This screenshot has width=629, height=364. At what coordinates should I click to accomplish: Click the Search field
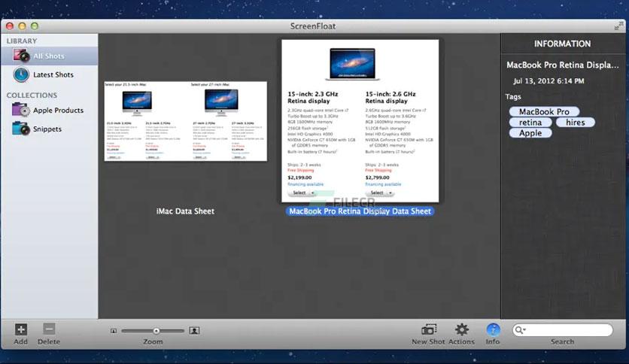pyautogui.click(x=562, y=330)
